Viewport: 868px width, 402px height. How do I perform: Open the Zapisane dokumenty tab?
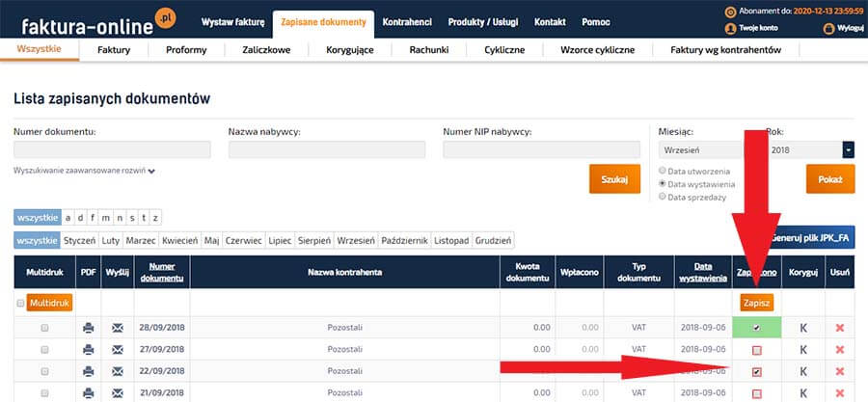[x=323, y=23]
